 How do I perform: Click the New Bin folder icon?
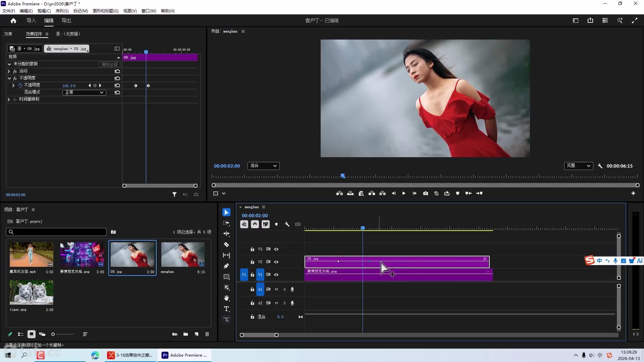pyautogui.click(x=185, y=334)
